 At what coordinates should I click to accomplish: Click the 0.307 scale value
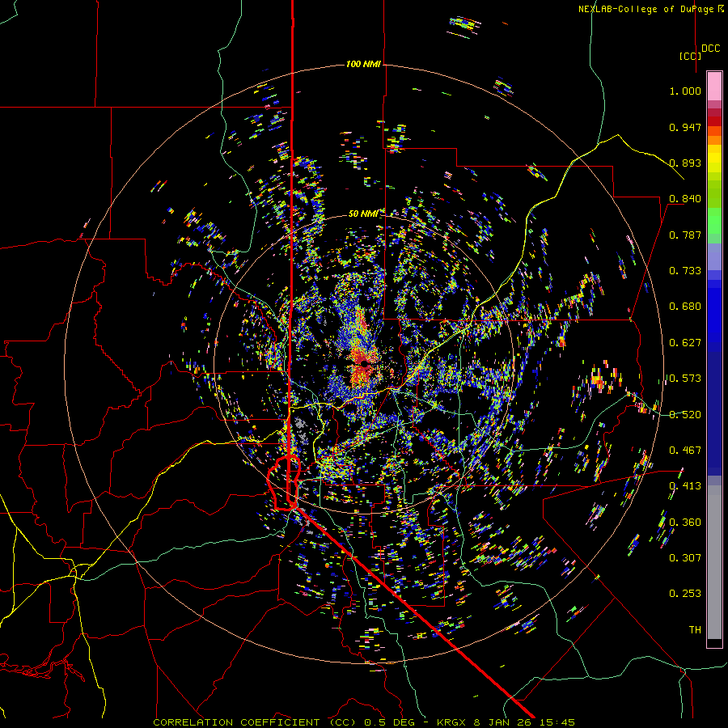pos(685,558)
